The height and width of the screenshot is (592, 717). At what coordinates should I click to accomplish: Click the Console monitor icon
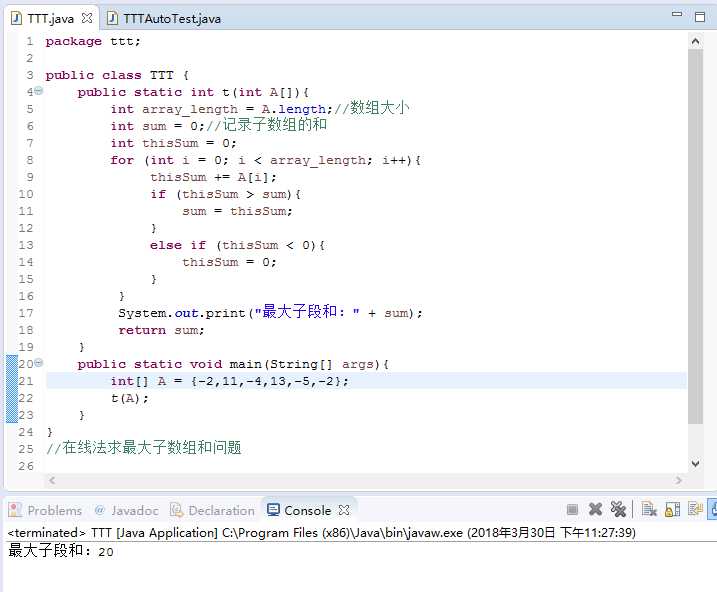click(x=273, y=510)
